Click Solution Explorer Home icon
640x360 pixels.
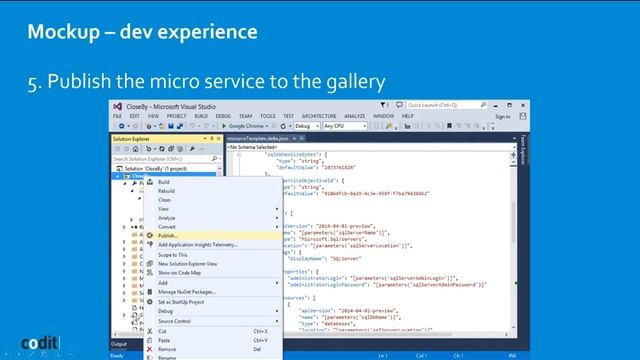point(136,149)
